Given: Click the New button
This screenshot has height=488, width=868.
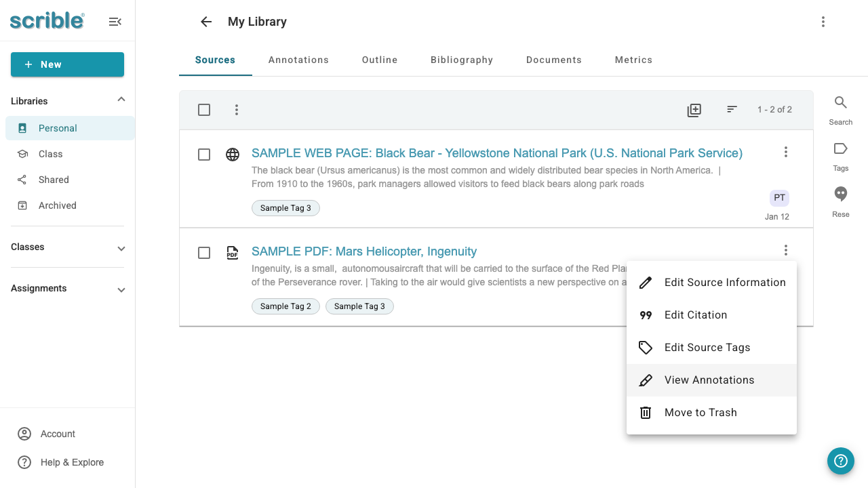Looking at the screenshot, I should (67, 64).
